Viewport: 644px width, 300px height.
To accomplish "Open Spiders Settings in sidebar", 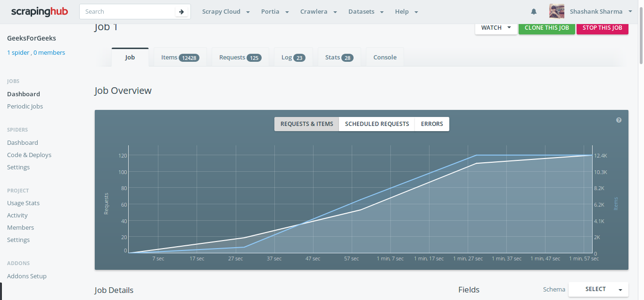I will (18, 167).
